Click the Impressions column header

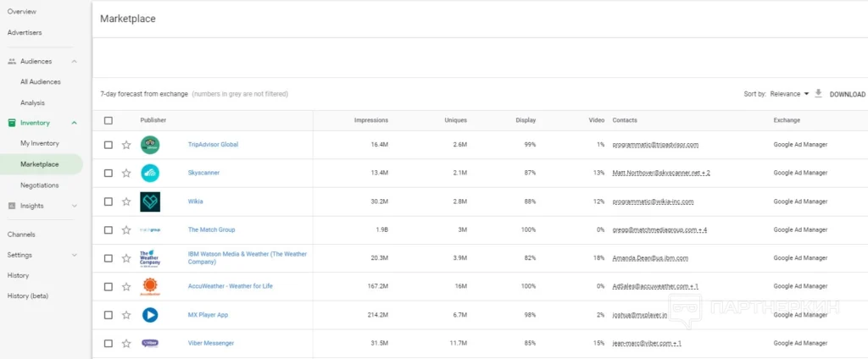371,120
